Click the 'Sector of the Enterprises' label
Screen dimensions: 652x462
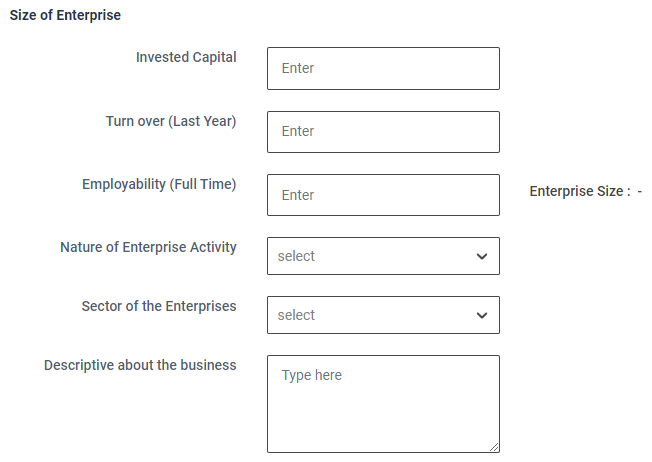coord(159,305)
